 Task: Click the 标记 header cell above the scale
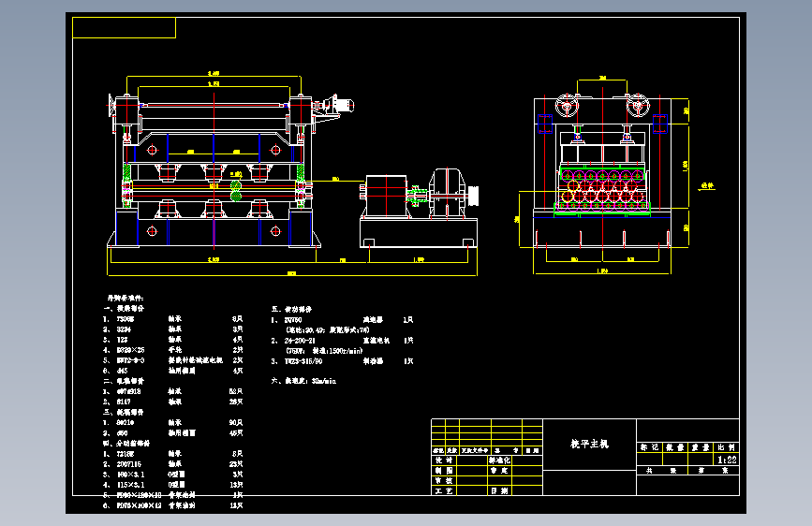(649, 447)
